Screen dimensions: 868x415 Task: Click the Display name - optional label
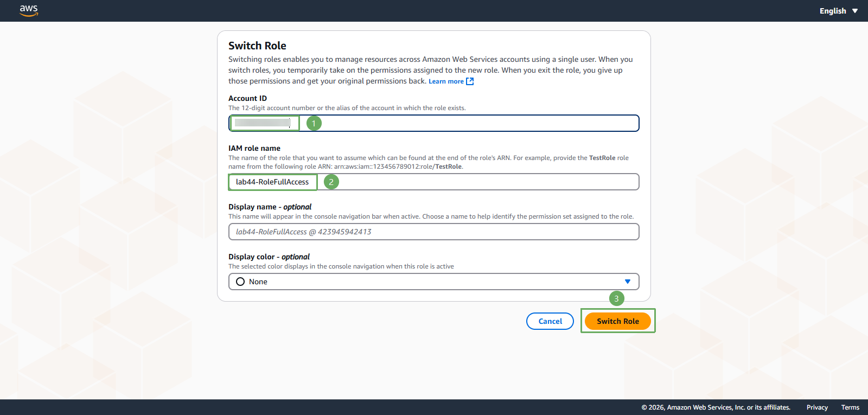tap(270, 207)
